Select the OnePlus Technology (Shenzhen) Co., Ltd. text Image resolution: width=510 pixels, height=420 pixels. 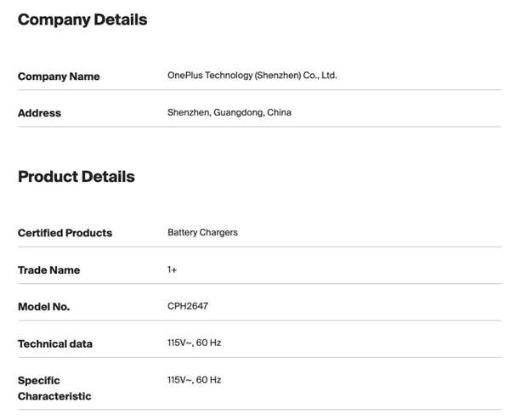pos(252,76)
